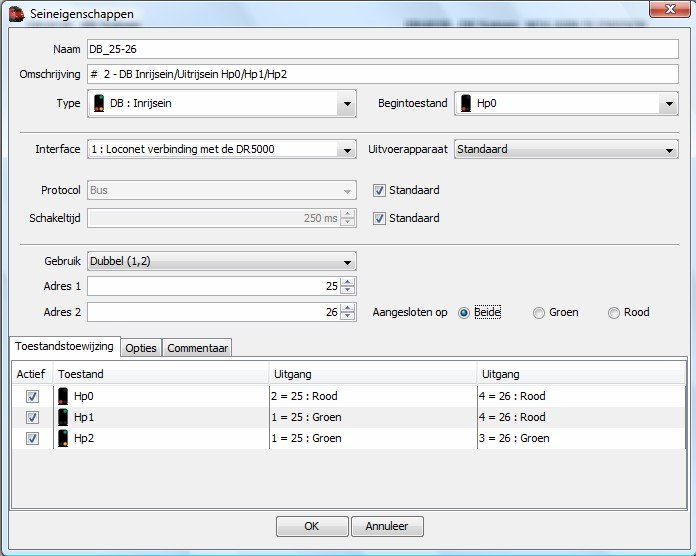Click the Hp1 signal icon in state table
This screenshot has width=696, height=556.
click(63, 417)
